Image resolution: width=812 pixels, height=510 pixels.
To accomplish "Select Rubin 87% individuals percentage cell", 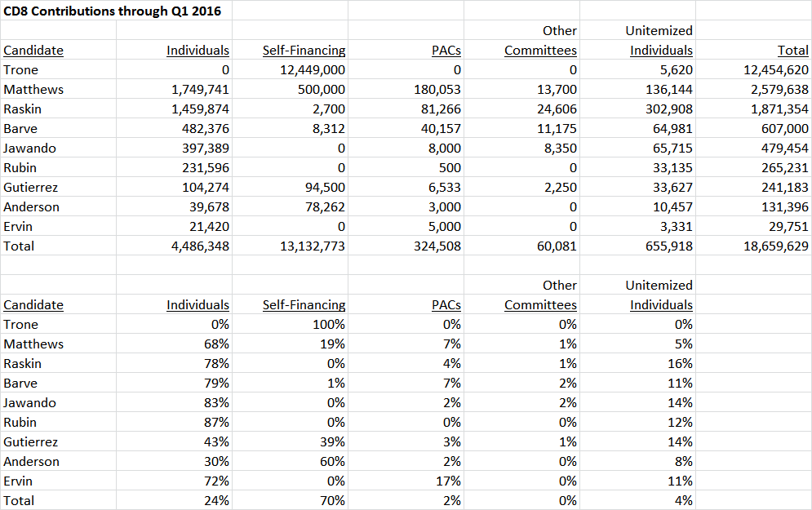I will pyautogui.click(x=216, y=423).
